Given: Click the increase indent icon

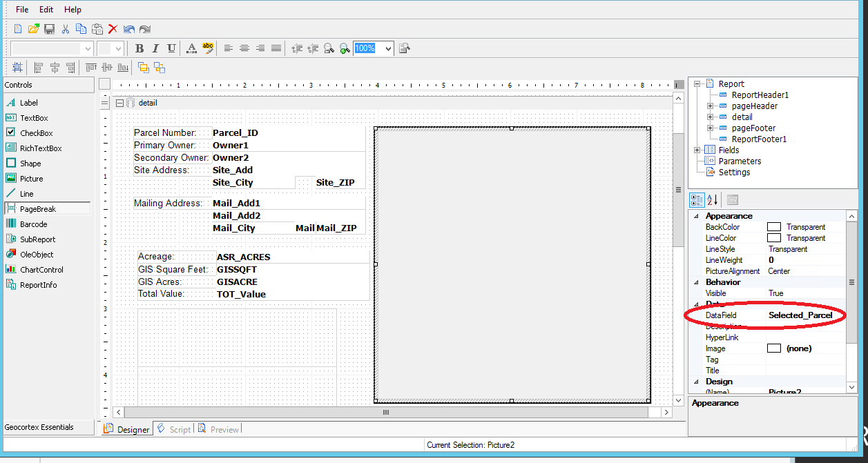Looking at the screenshot, I should tap(297, 48).
